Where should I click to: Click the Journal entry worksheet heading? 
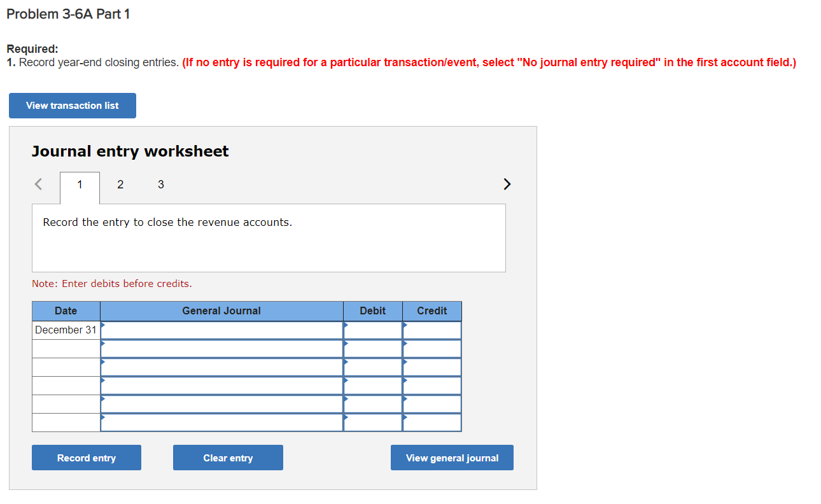pyautogui.click(x=130, y=151)
